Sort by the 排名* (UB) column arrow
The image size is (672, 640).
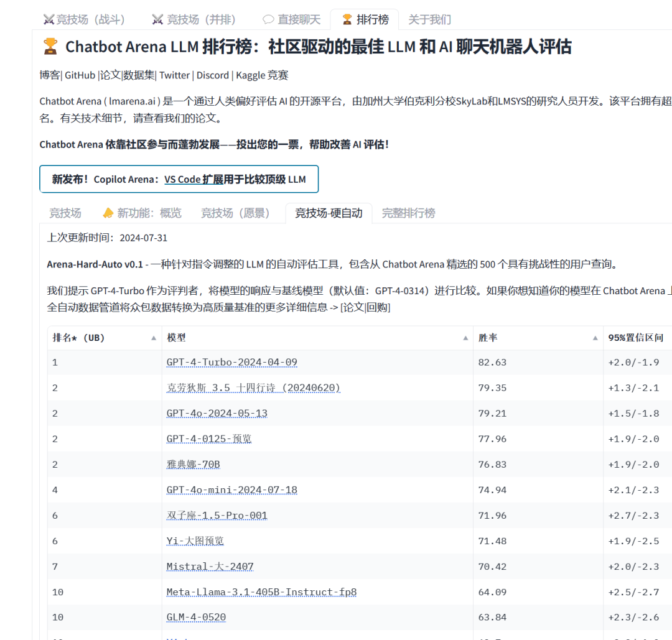pyautogui.click(x=154, y=338)
